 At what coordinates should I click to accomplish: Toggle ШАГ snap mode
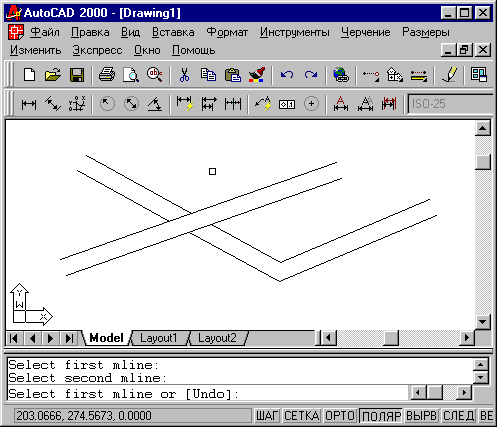coord(267,416)
